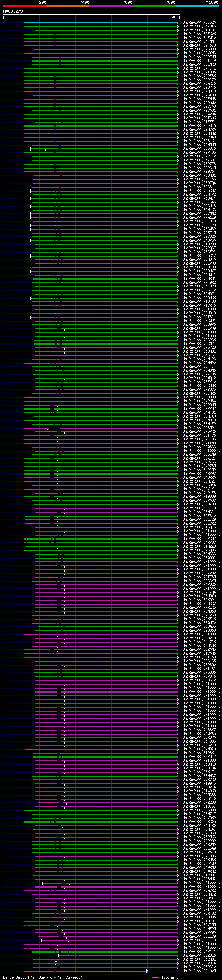Click the purple alignment bar for UniRef100_A5B5R1

click(101, 428)
